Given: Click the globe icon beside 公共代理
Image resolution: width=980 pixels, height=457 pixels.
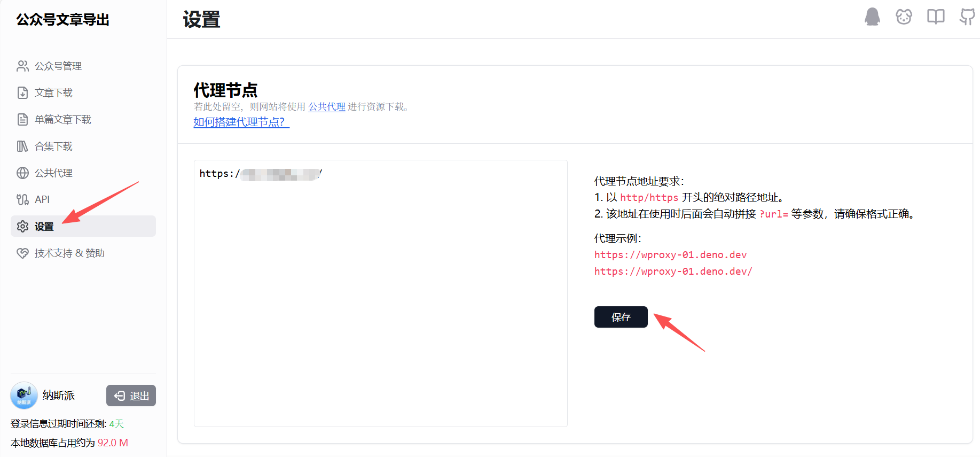Looking at the screenshot, I should point(22,173).
